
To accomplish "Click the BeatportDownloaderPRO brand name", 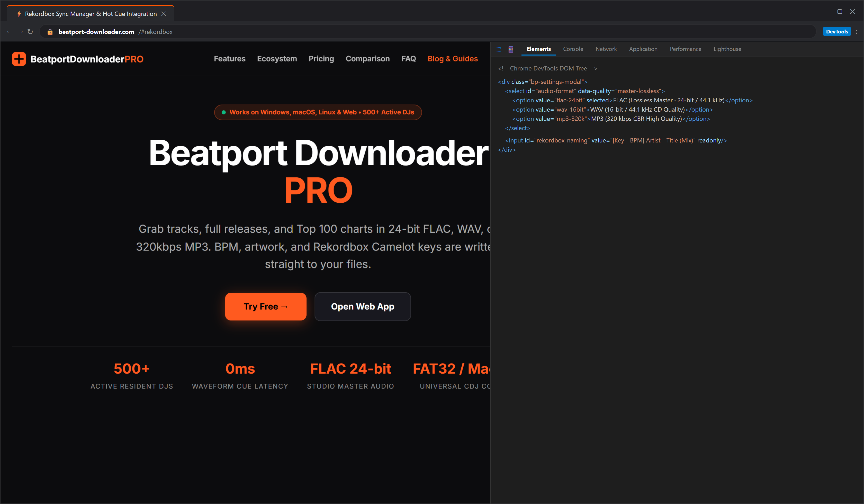I will click(87, 59).
